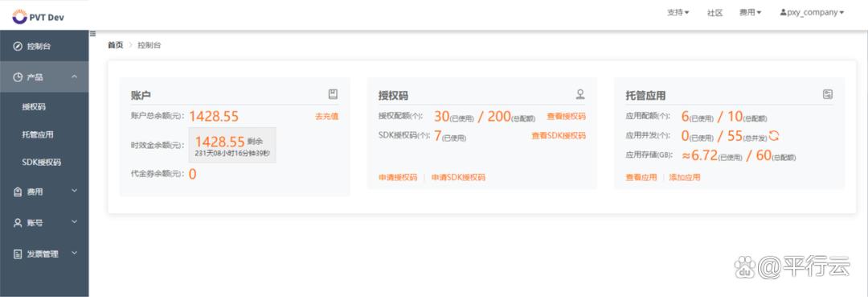Click the 产品 pie chart icon

tap(18, 77)
